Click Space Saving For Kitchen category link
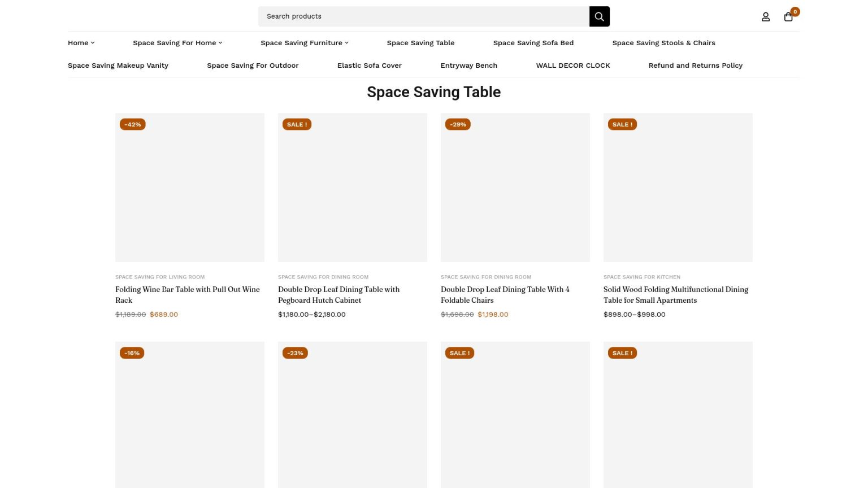 pos(641,277)
